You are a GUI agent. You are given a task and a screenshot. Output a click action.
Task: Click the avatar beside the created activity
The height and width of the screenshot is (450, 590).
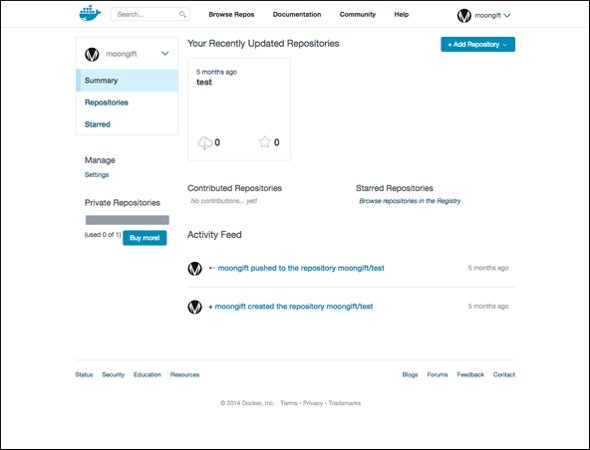coord(195,307)
